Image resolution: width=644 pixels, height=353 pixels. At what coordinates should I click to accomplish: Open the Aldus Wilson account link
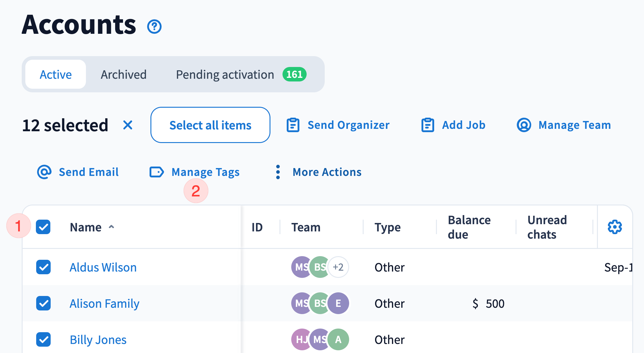[103, 267]
